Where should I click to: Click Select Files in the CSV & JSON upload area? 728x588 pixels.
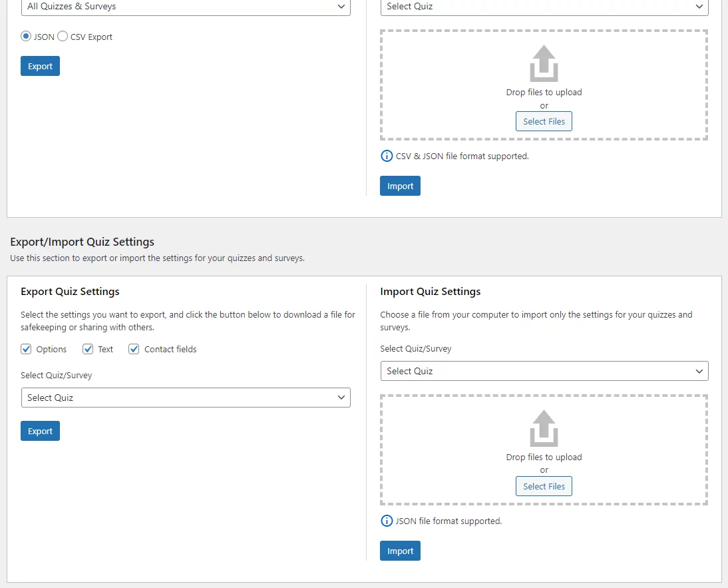544,121
